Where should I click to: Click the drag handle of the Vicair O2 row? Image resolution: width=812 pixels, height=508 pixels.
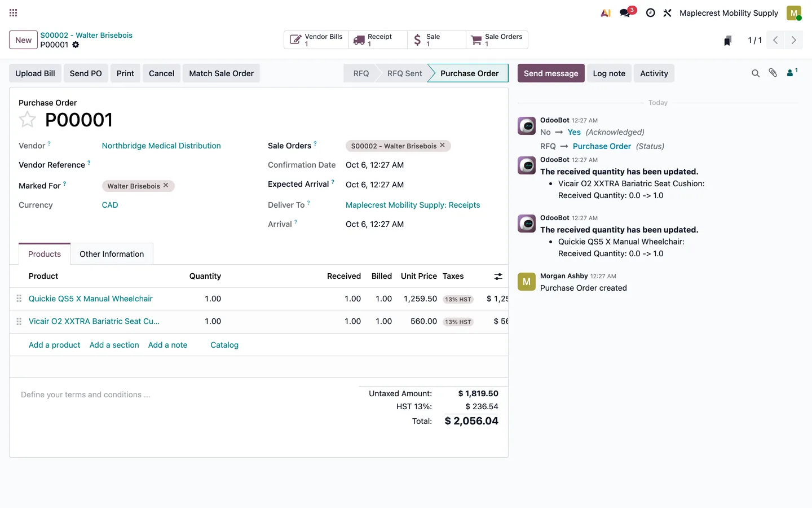19,321
